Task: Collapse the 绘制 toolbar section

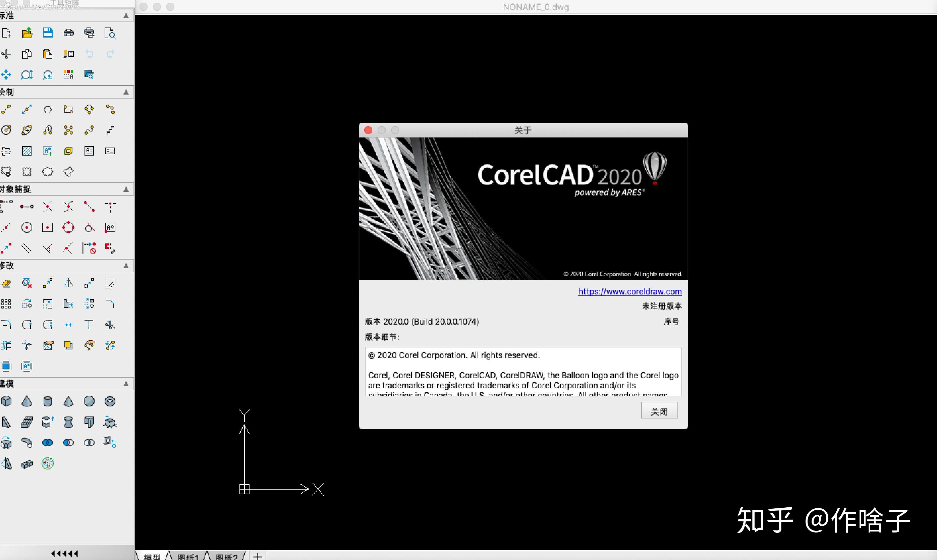Action: click(x=126, y=92)
